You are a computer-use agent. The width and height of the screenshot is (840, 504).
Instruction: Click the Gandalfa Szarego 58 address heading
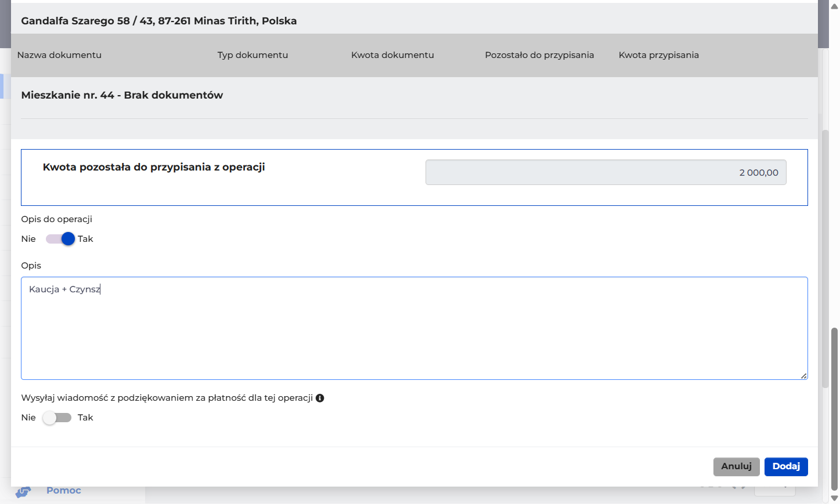click(158, 21)
